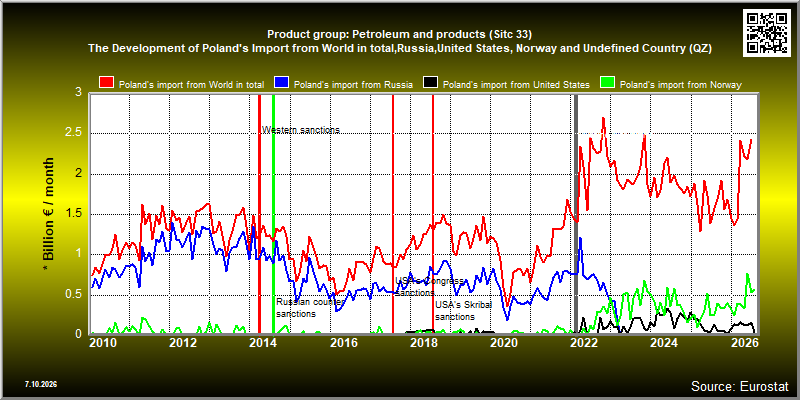The image size is (800, 400).
Task: Click the green Norway legend swatch
Action: [x=608, y=84]
